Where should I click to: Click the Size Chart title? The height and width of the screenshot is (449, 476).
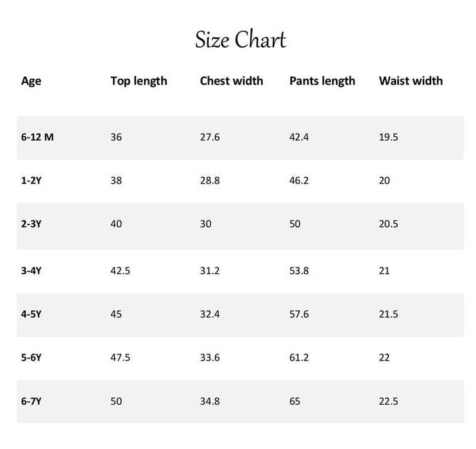coord(240,39)
